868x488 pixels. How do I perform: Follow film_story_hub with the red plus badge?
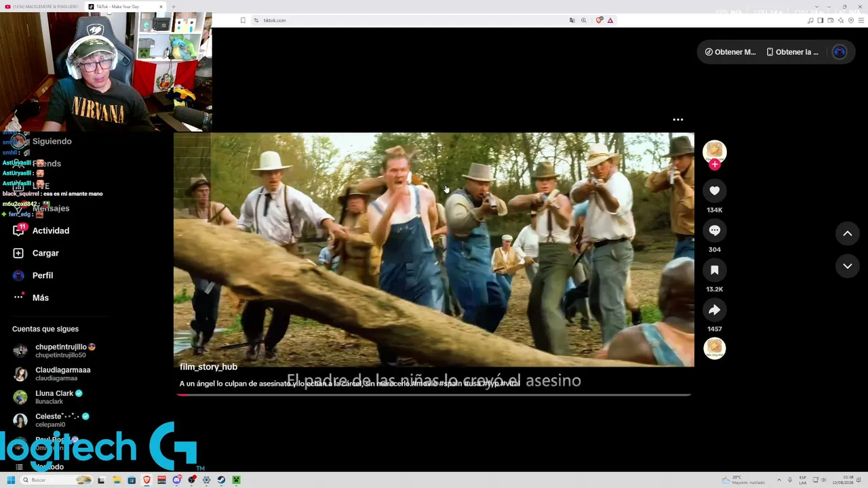tap(714, 164)
